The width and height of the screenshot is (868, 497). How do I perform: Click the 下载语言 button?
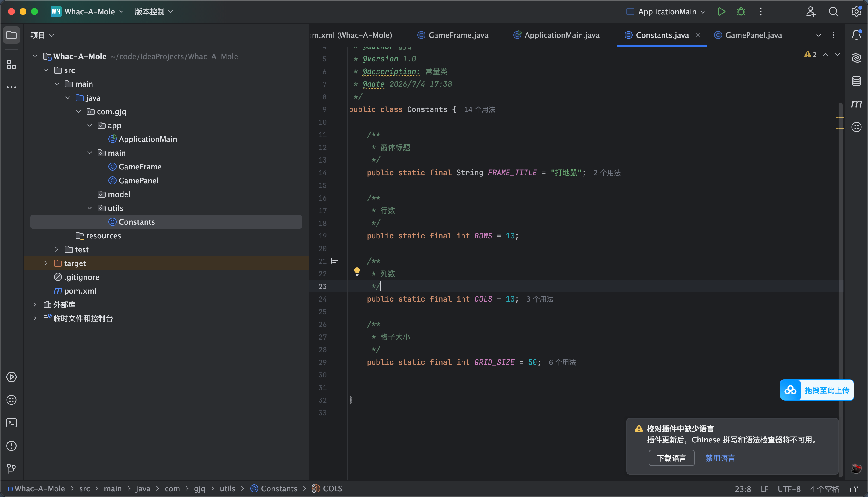pyautogui.click(x=671, y=458)
